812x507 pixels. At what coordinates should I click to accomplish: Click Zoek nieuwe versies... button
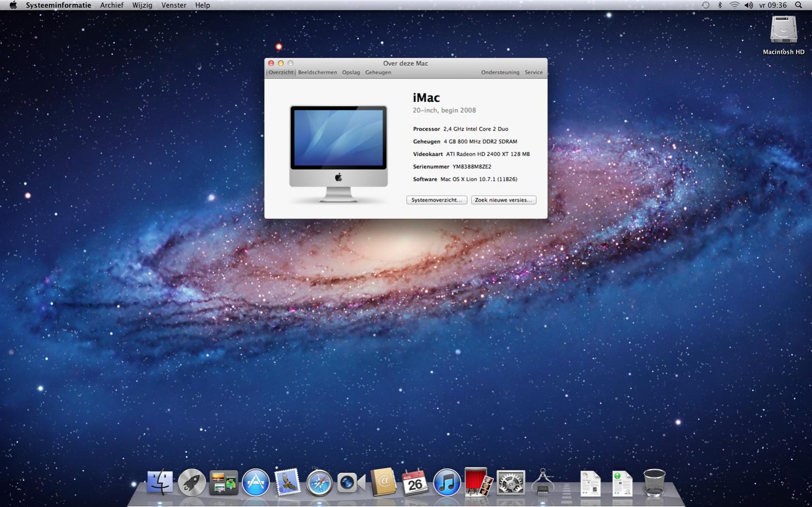tap(503, 200)
